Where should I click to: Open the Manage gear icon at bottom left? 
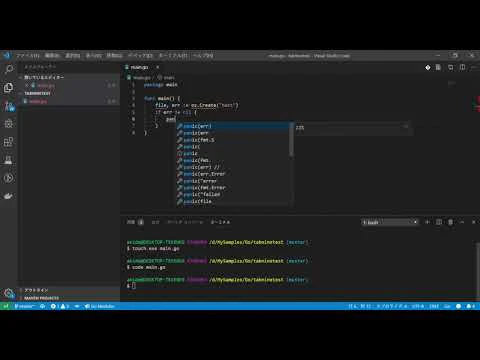click(9, 293)
